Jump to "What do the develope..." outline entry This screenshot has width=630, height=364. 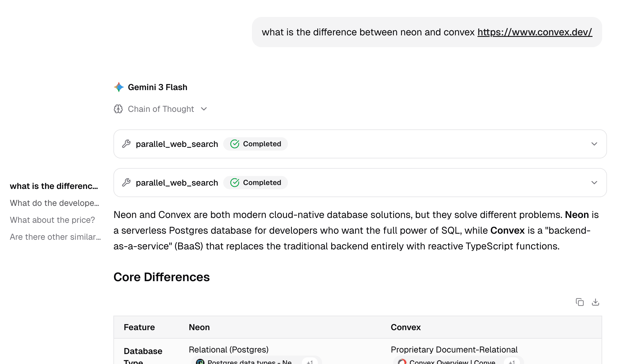(54, 203)
